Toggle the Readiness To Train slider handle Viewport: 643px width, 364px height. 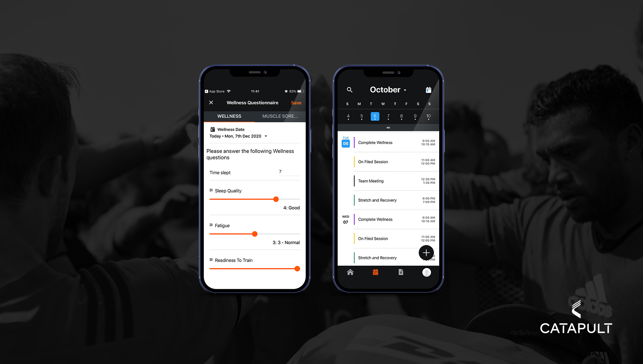click(x=298, y=269)
